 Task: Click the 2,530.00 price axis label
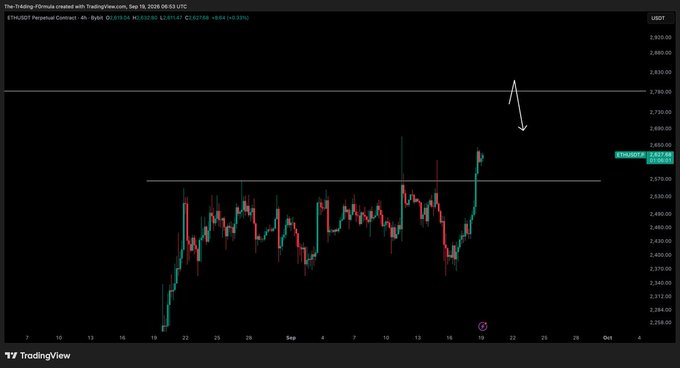coord(660,196)
